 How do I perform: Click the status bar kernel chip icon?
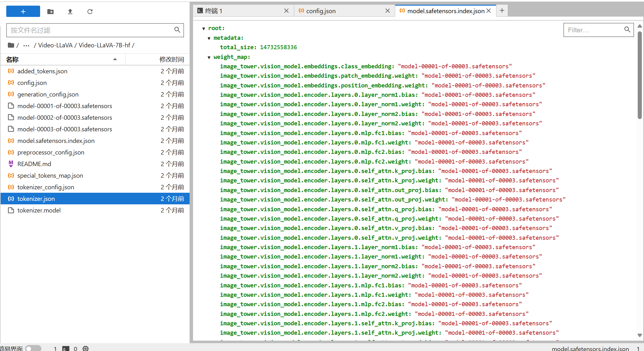(x=86, y=348)
